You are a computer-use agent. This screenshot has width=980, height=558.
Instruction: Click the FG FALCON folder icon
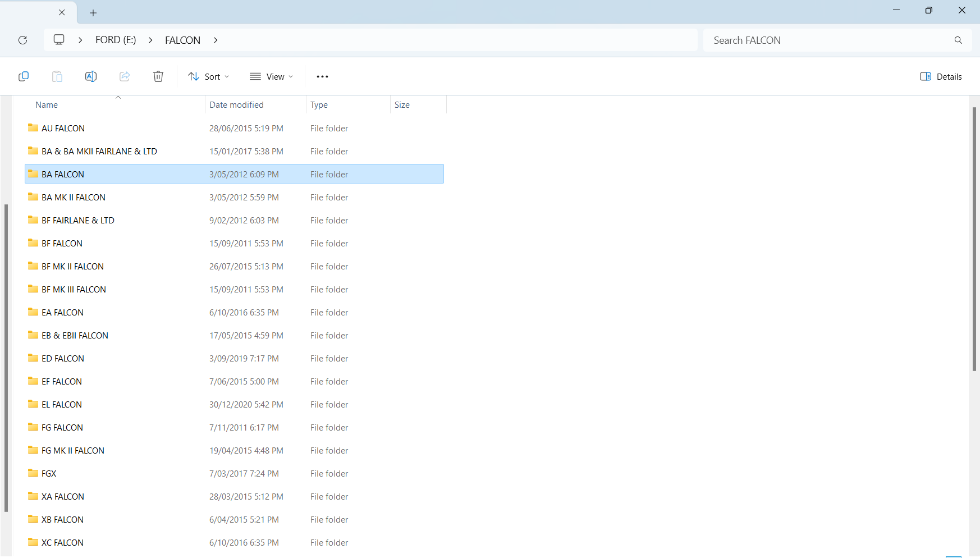click(x=33, y=427)
